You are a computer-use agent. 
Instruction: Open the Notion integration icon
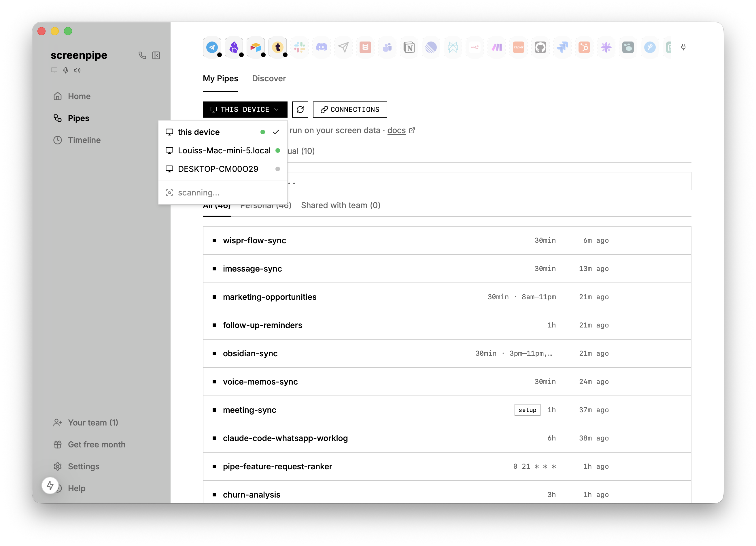pyautogui.click(x=409, y=47)
